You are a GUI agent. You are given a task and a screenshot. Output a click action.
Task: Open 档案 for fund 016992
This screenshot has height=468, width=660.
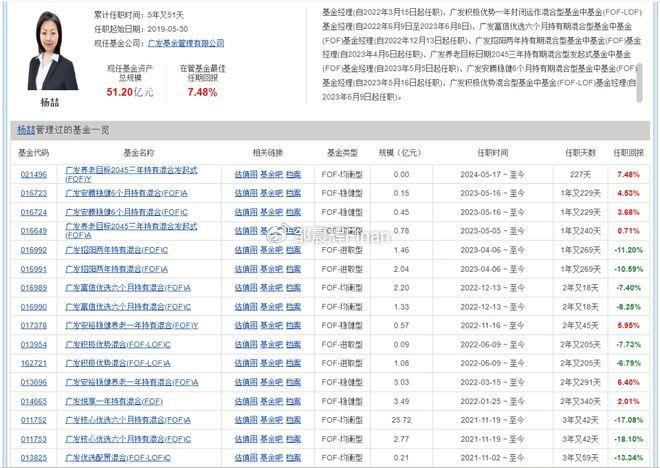[x=293, y=250]
